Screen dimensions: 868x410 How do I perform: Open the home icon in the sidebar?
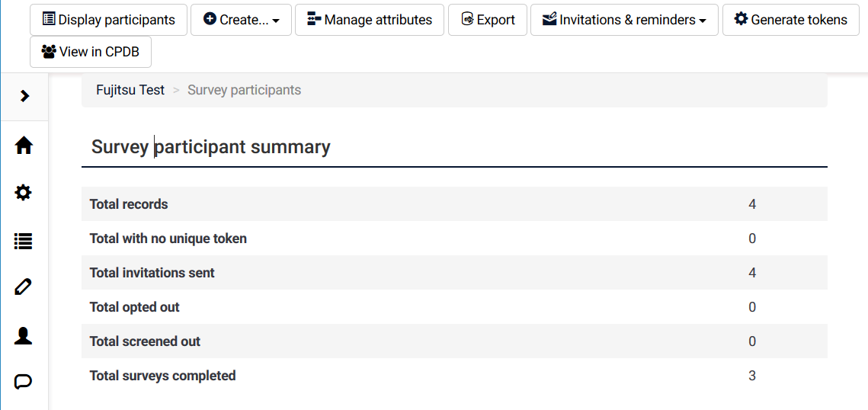pos(24,146)
